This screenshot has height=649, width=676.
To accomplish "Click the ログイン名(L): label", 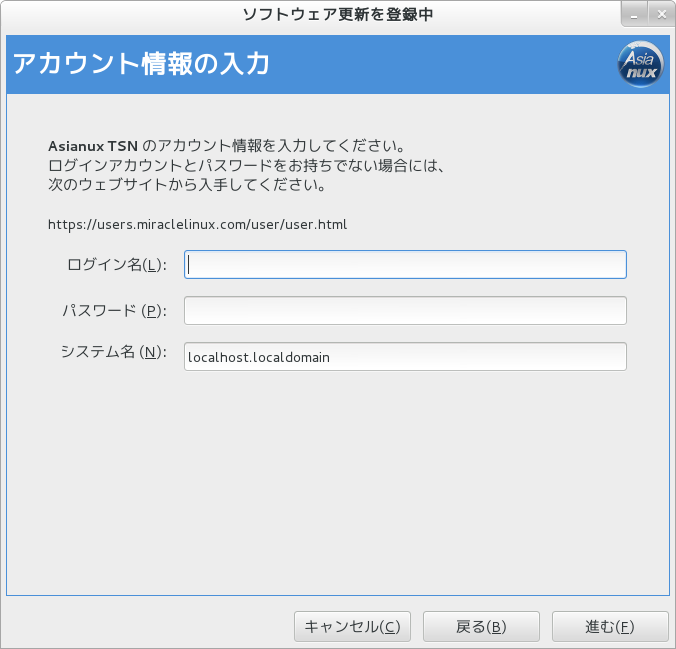I will point(116,265).
